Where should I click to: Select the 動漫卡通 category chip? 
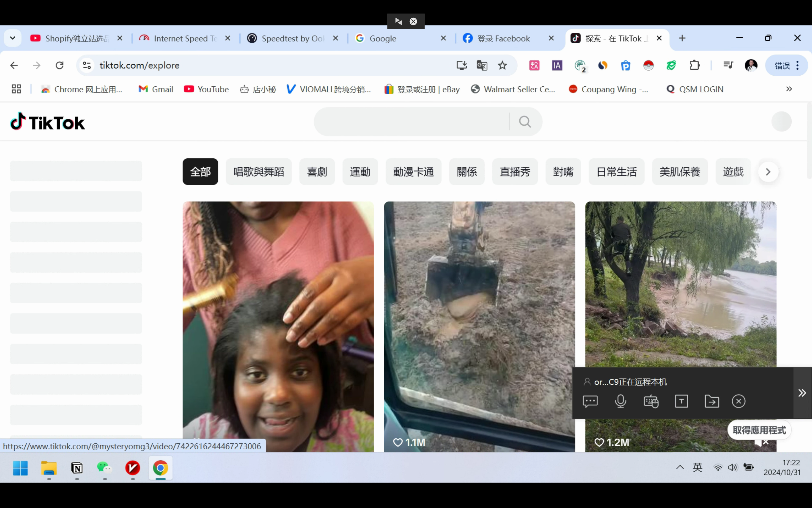coord(413,172)
